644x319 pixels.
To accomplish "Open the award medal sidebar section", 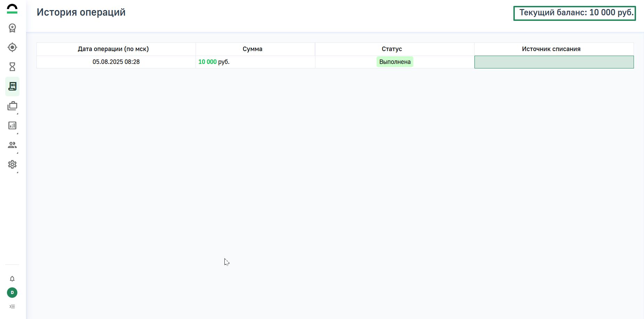I will tap(12, 28).
